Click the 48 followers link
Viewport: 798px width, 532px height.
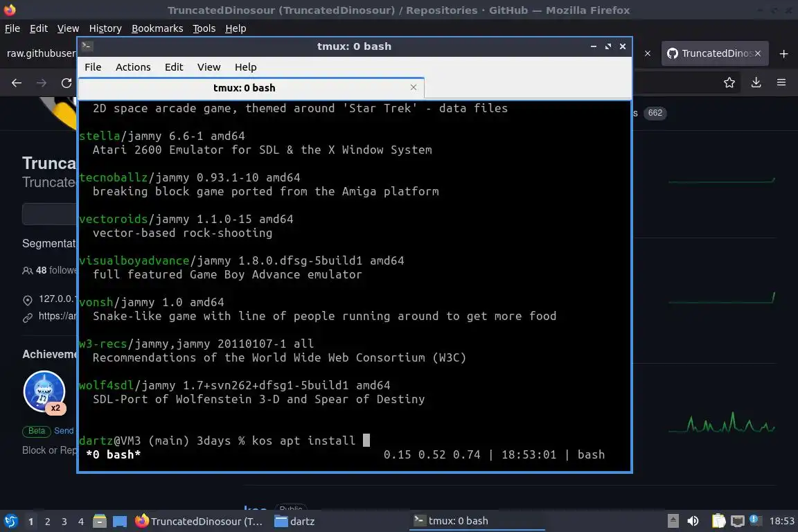[x=49, y=270]
